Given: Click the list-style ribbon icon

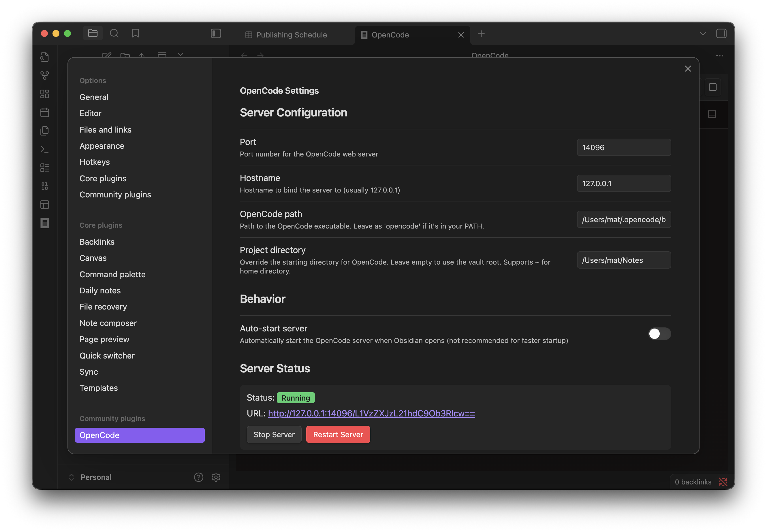Looking at the screenshot, I should click(x=45, y=168).
